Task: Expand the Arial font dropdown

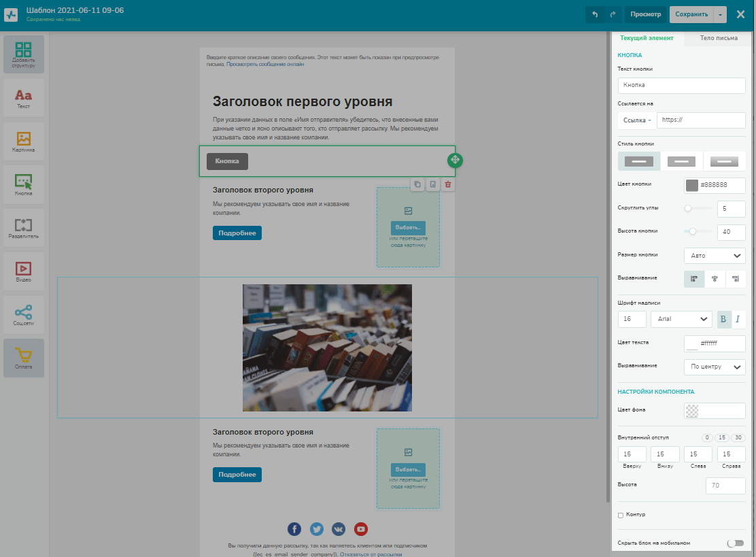Action: (x=681, y=319)
